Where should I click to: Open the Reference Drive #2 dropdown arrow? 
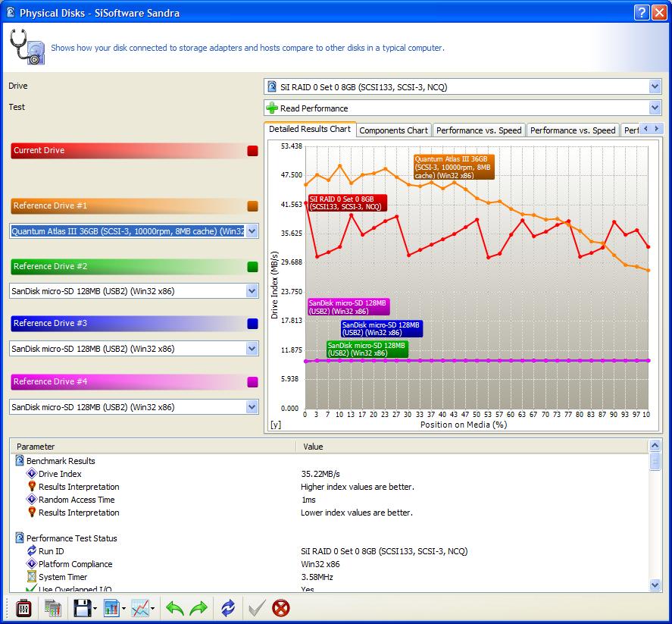tap(252, 291)
